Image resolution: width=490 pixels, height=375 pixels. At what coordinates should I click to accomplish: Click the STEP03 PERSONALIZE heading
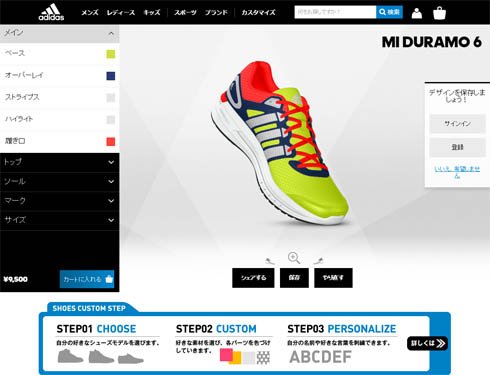pyautogui.click(x=342, y=329)
